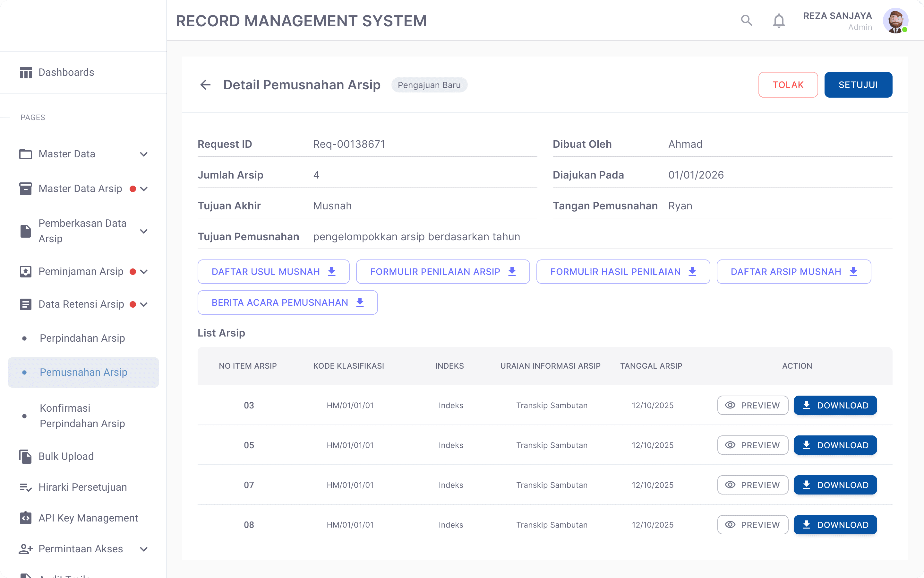Open the search icon in header

coord(747,20)
